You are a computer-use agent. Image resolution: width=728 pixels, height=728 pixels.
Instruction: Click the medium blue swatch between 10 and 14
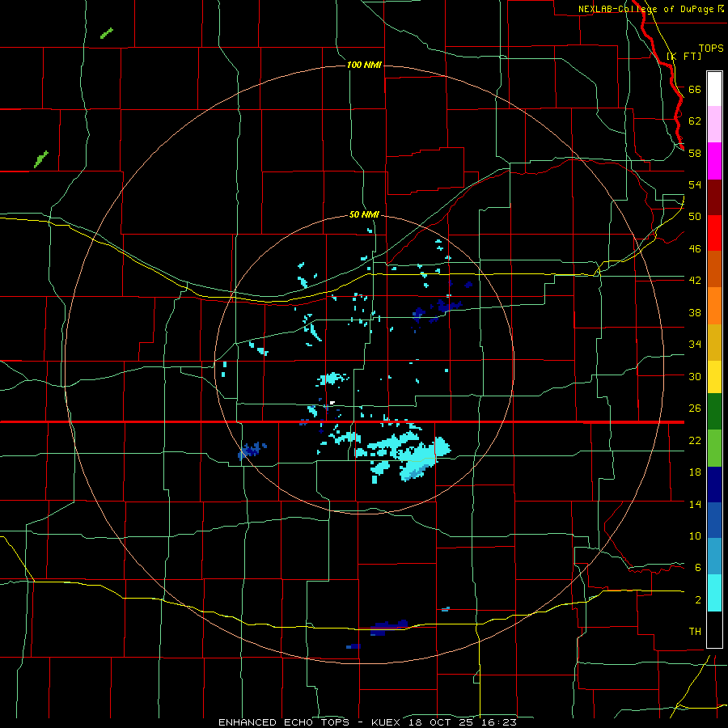[x=714, y=520]
